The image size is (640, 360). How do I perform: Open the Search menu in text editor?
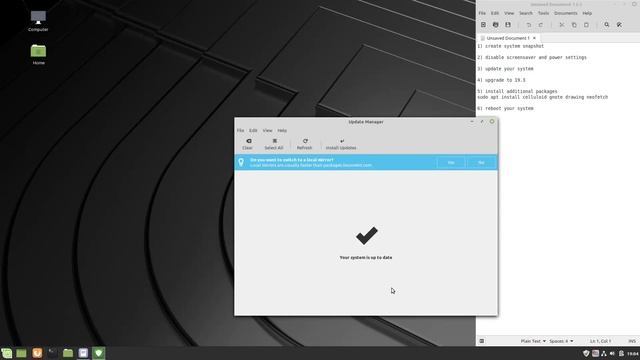coord(526,13)
